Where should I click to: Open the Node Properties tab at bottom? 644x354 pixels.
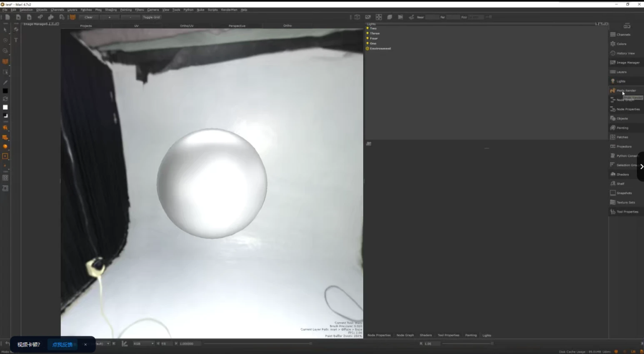[379, 335]
